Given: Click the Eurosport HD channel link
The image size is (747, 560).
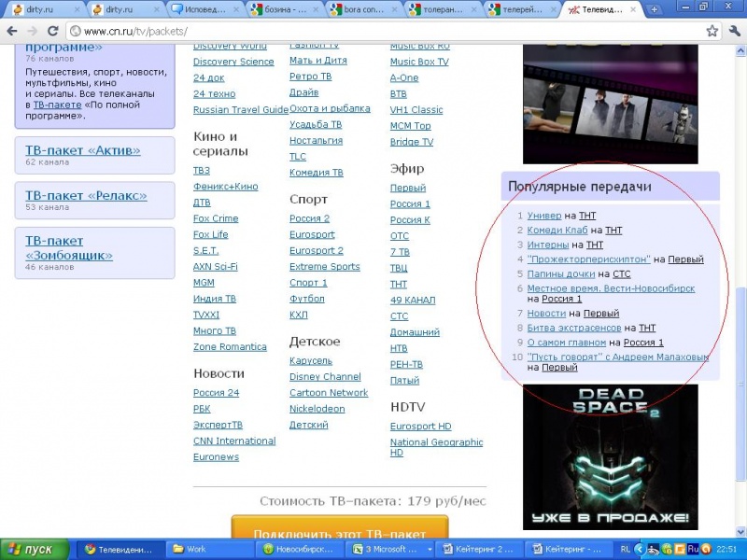Looking at the screenshot, I should (421, 427).
